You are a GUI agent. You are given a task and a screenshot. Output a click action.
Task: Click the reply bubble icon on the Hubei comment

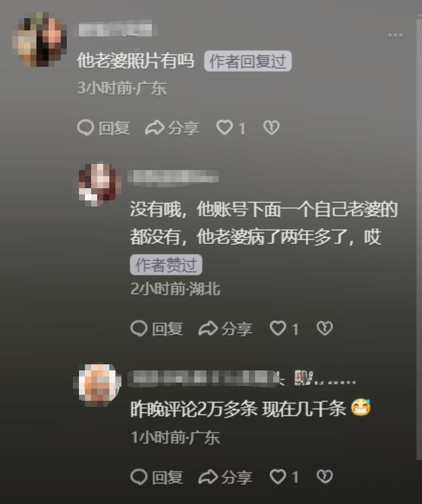tap(139, 328)
